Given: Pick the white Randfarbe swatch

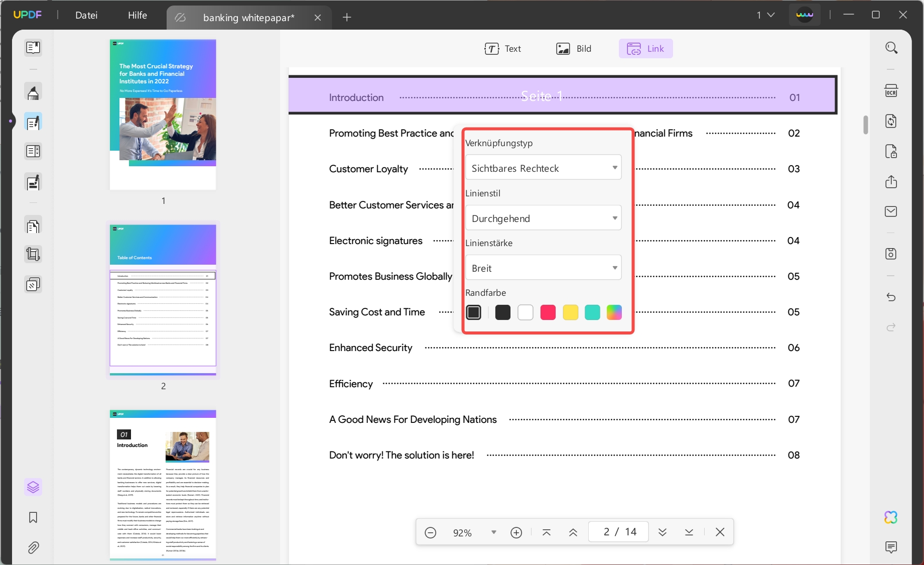Looking at the screenshot, I should click(525, 312).
